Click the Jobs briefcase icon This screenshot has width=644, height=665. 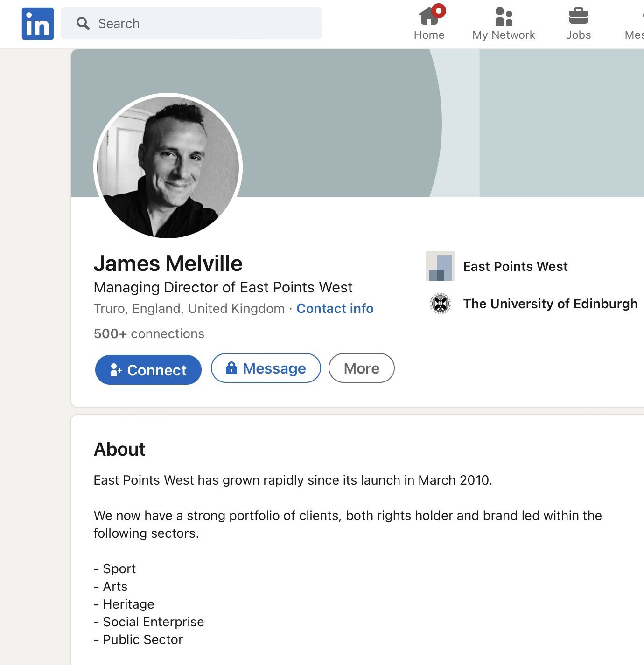pos(579,16)
